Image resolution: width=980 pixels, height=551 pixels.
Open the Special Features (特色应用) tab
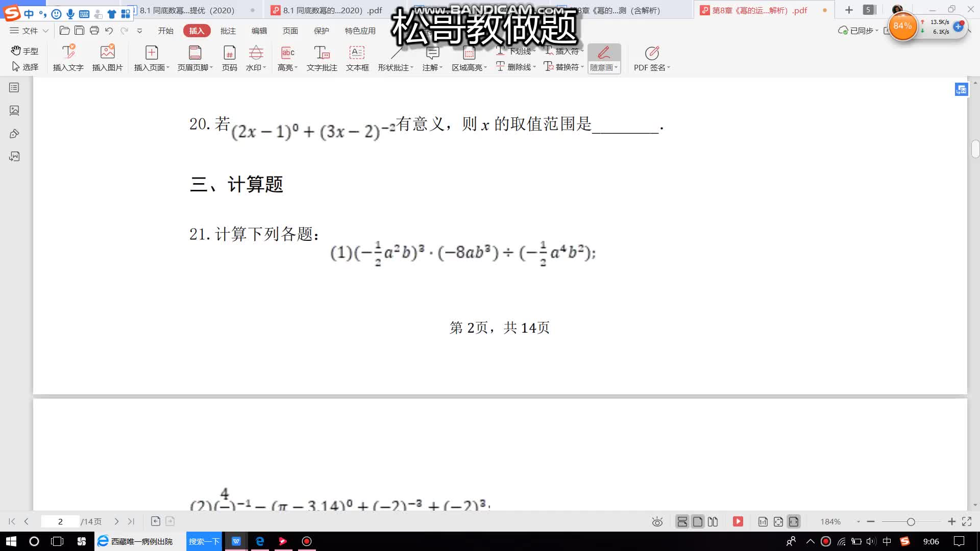(360, 31)
